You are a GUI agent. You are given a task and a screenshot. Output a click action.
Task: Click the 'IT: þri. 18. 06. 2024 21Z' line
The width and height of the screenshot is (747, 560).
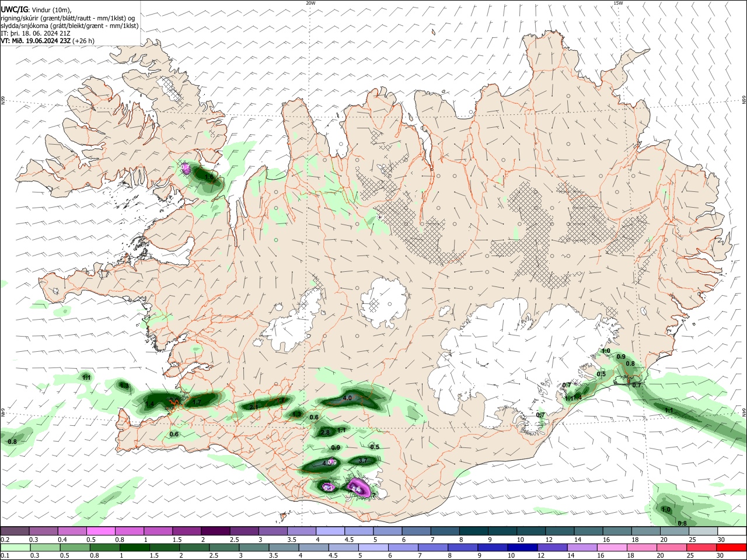[x=36, y=33]
